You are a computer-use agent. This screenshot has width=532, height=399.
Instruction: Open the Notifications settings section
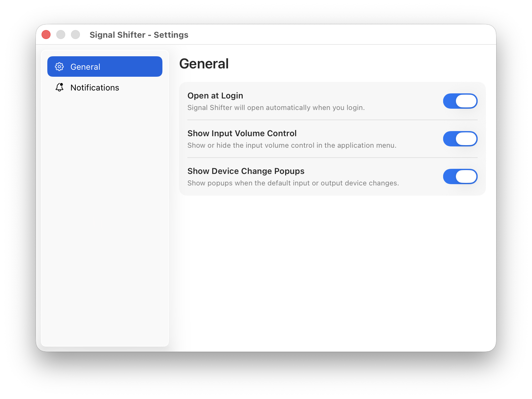point(95,87)
